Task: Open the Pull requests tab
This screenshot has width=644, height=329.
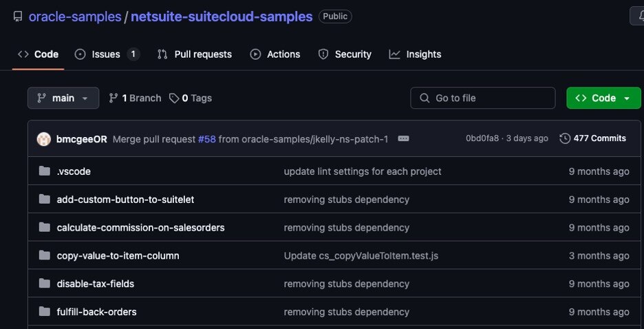Action: [194, 54]
